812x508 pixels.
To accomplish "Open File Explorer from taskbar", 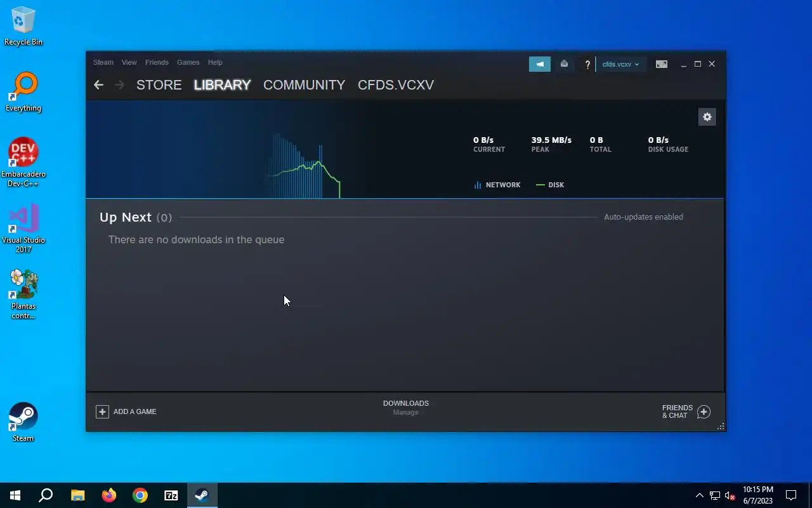I will click(77, 495).
